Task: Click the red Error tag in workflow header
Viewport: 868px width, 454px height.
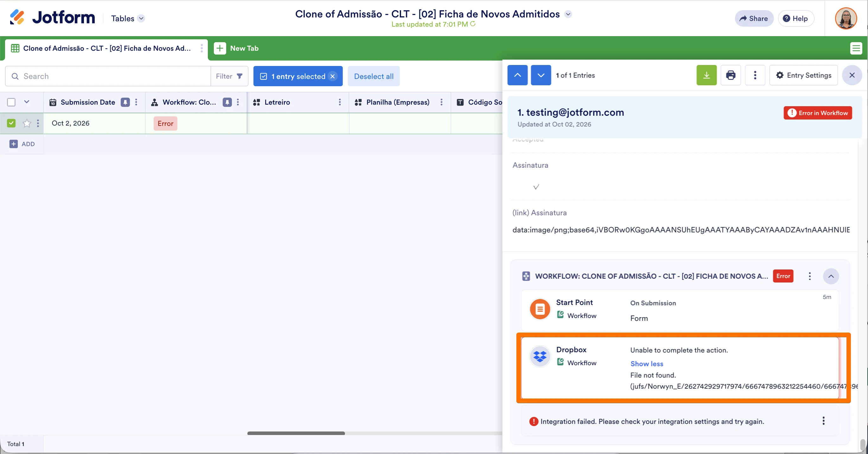Action: (x=783, y=276)
